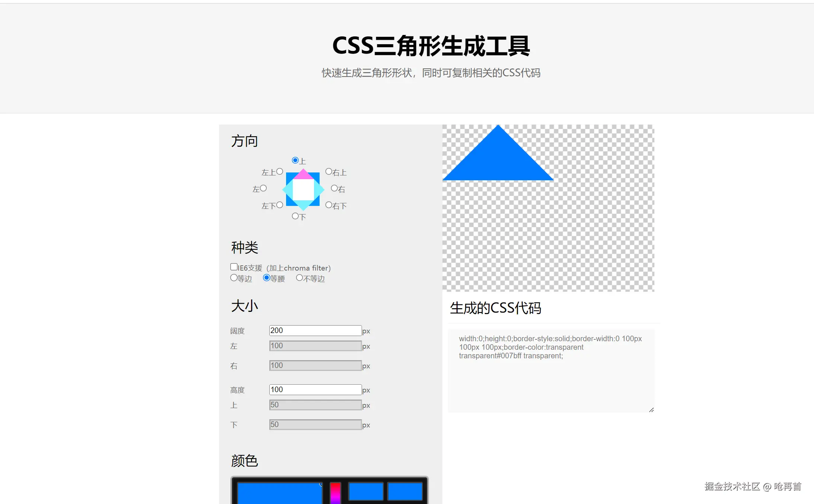Select the 上 (up) direction radio

295,160
